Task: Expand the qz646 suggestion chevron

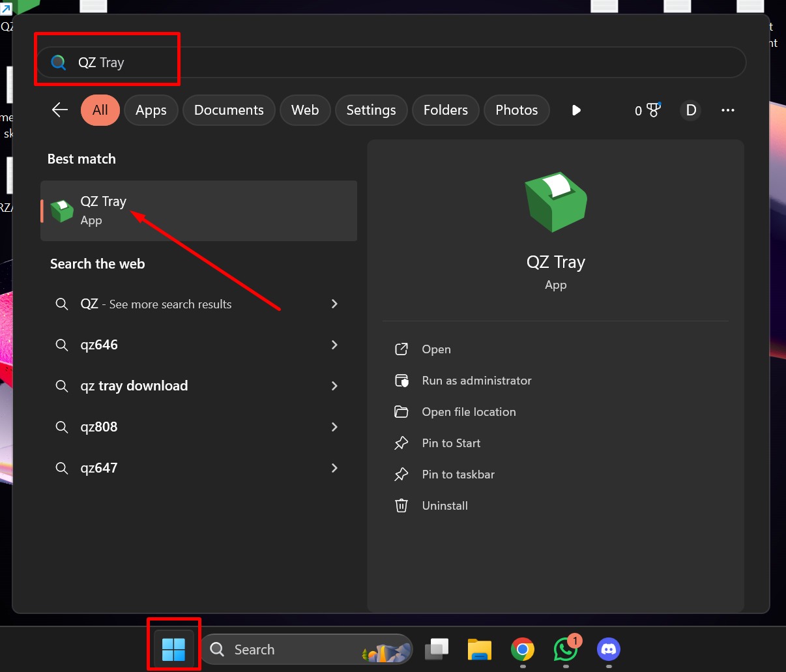Action: pos(334,345)
